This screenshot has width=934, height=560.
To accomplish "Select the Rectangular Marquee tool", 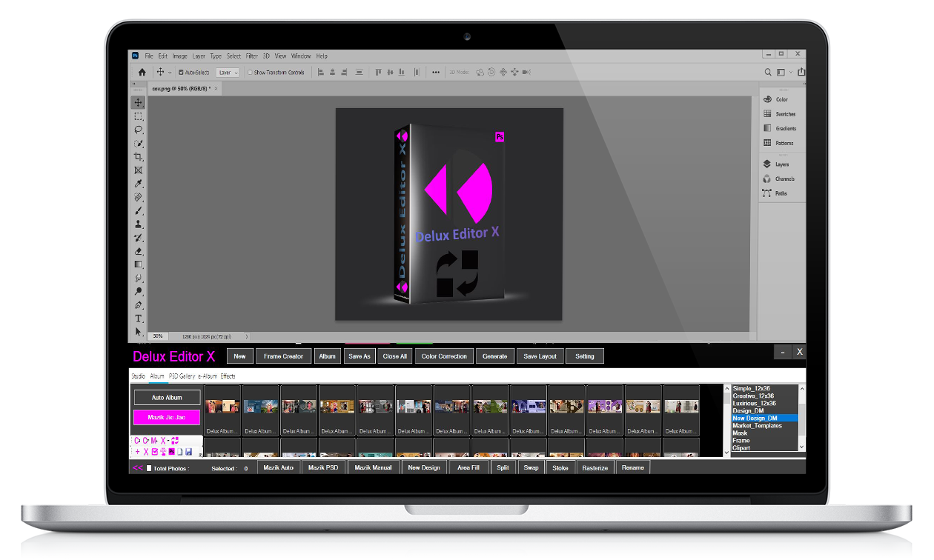I will (x=139, y=116).
